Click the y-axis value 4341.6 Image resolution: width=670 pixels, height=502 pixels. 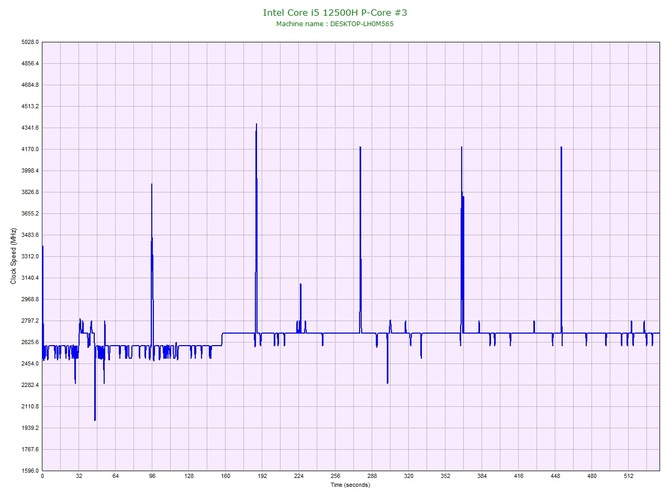(30, 128)
